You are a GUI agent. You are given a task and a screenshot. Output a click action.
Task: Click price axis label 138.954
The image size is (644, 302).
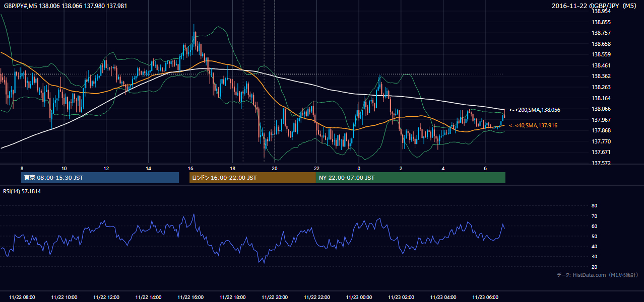click(601, 11)
